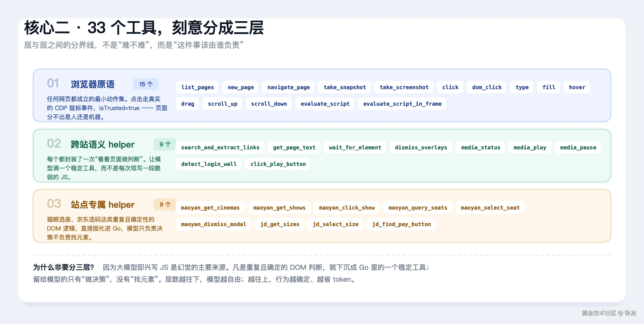Click the evaluate_script_in_frame chip

[402, 104]
